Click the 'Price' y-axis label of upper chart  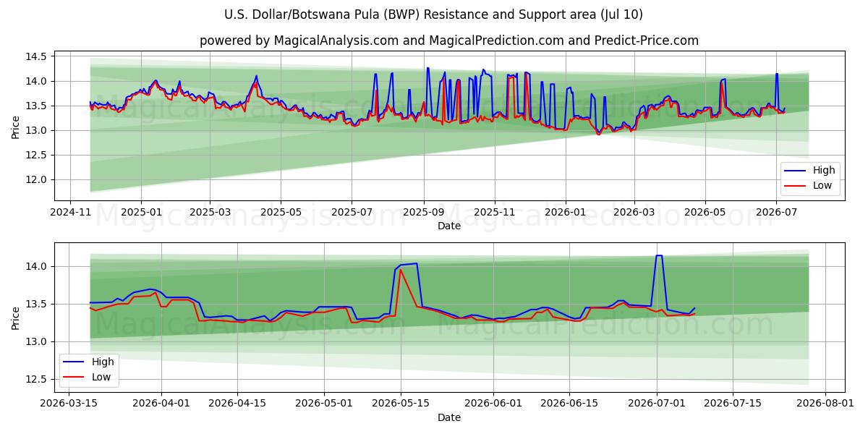(x=16, y=127)
